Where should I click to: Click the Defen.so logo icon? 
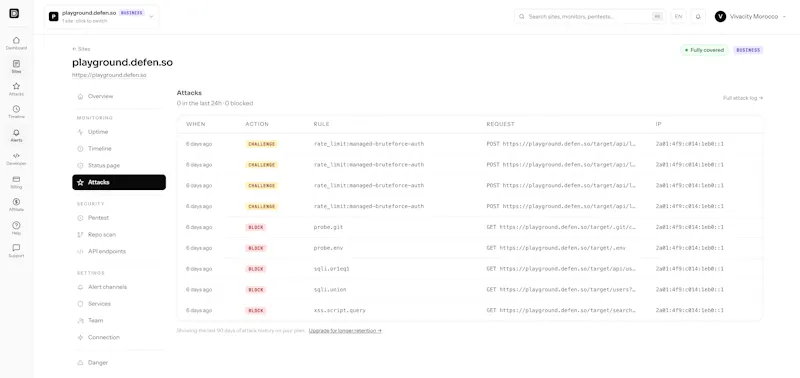[x=14, y=13]
